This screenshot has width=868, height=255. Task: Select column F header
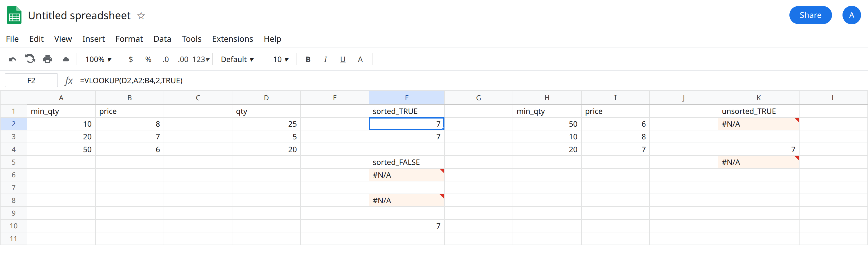(x=407, y=98)
